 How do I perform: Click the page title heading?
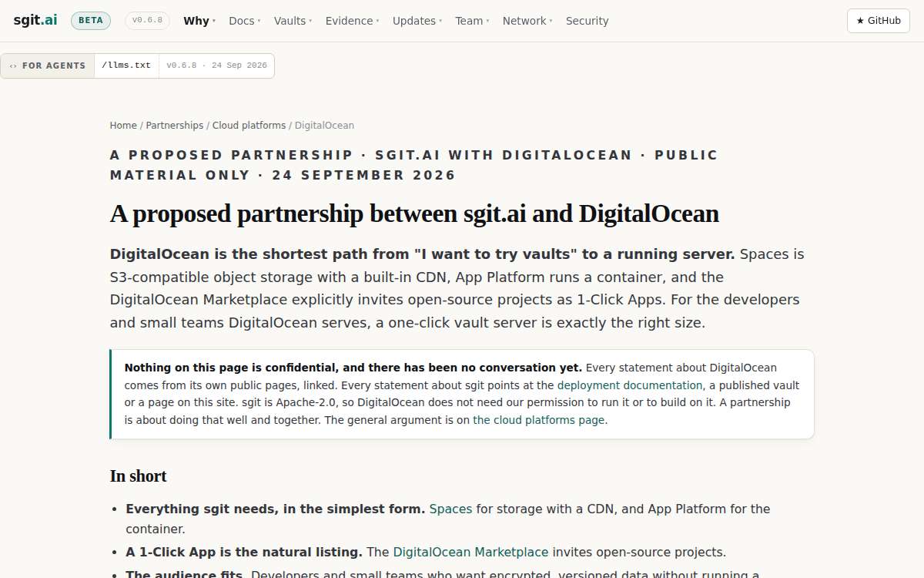point(414,213)
